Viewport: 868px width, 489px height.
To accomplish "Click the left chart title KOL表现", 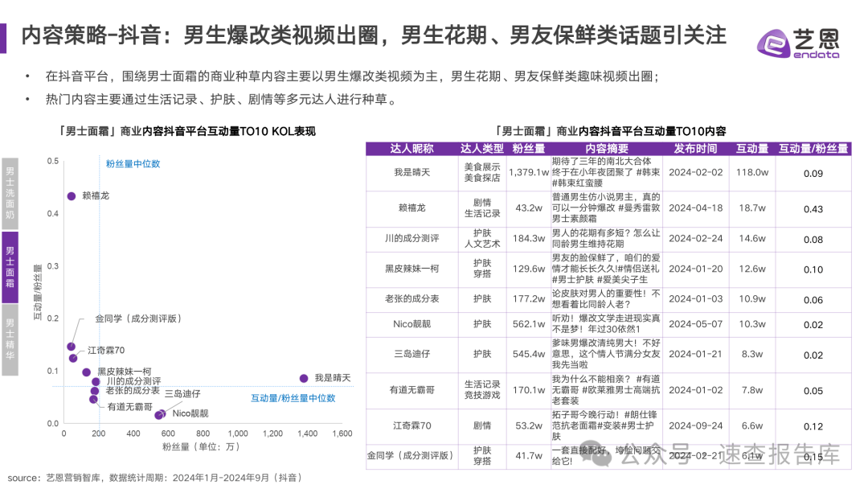I will [186, 131].
